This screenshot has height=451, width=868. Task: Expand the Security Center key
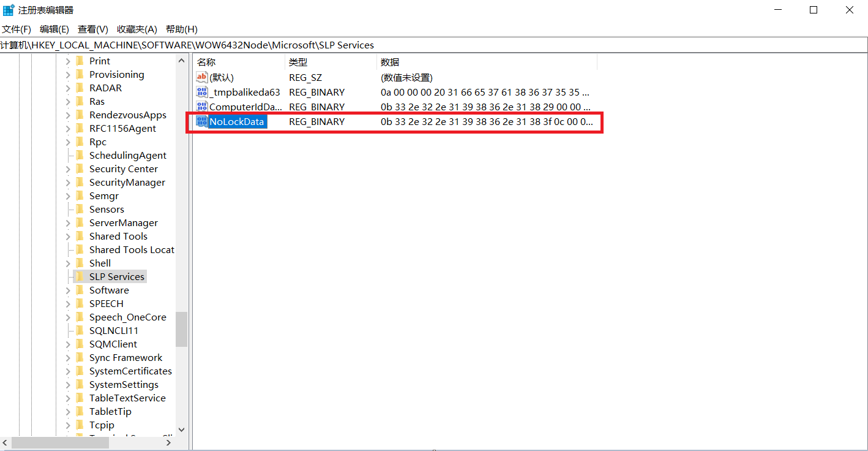click(x=68, y=169)
